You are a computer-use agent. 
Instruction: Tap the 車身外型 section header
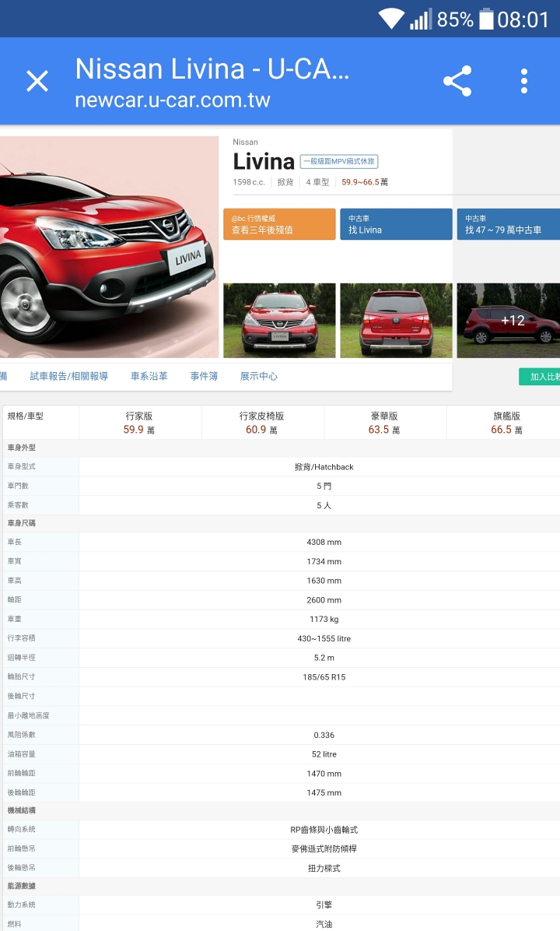pyautogui.click(x=21, y=448)
